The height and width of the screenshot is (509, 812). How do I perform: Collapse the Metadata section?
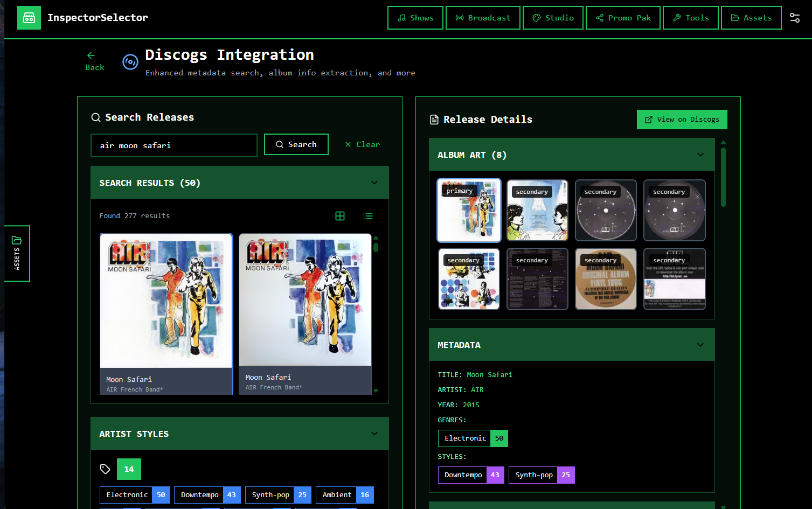[x=700, y=345]
